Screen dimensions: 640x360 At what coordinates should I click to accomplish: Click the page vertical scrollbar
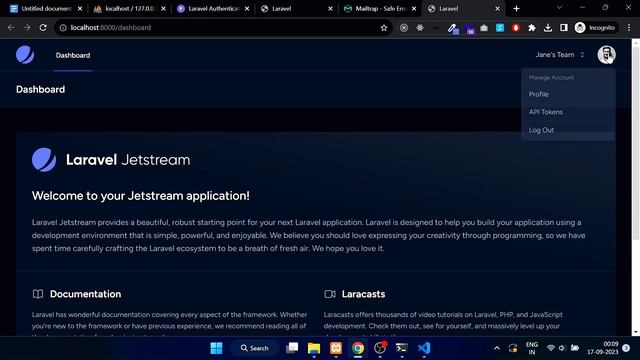[x=636, y=143]
